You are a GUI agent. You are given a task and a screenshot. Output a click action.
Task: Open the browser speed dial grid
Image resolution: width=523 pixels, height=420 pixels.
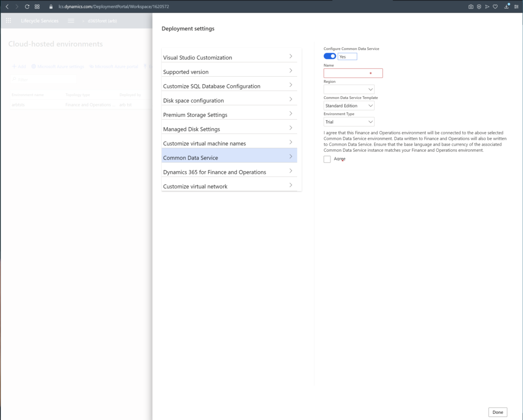pos(37,7)
